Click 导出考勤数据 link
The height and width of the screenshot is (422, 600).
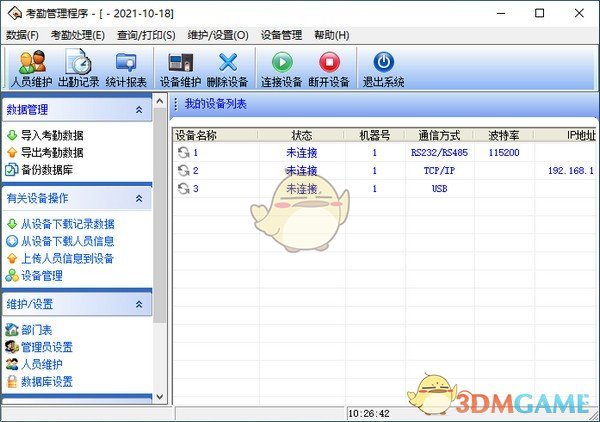(x=52, y=153)
